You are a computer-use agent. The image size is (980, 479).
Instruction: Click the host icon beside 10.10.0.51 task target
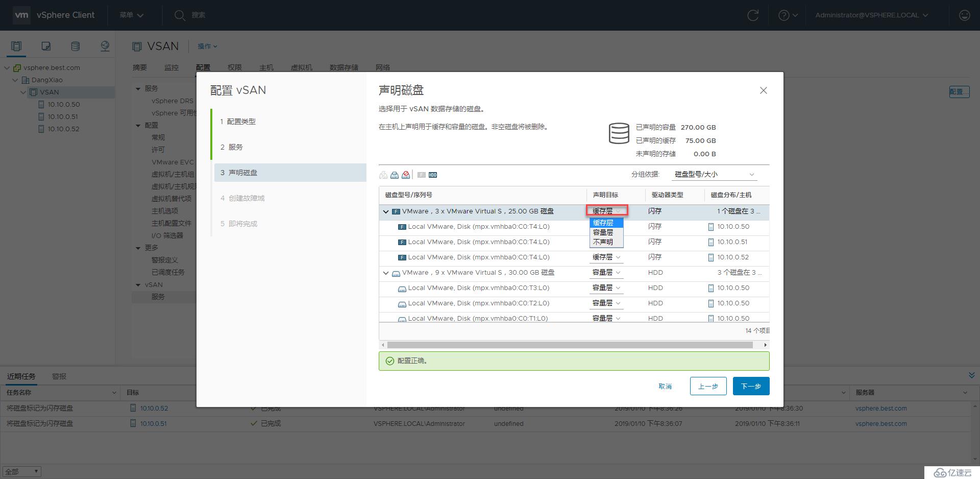coord(133,423)
